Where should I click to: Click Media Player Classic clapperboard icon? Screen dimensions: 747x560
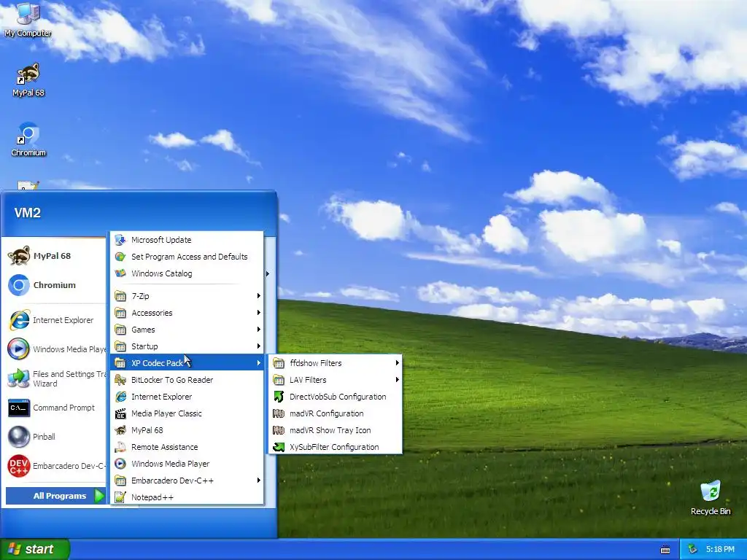click(x=120, y=413)
